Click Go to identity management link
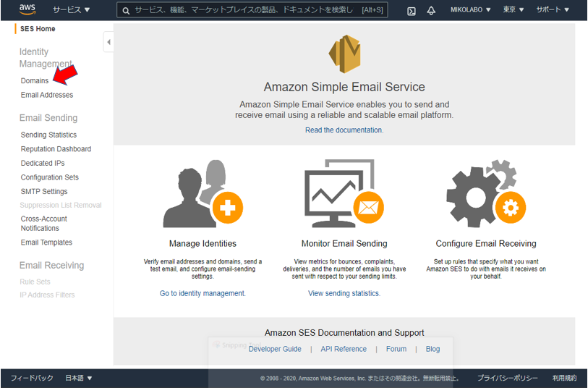Viewport: 588px width, 388px height. point(203,293)
